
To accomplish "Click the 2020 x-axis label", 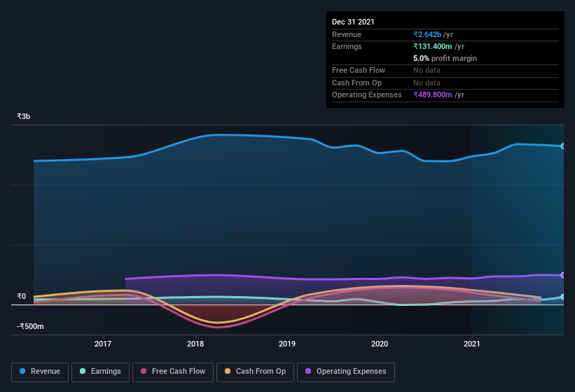I will [x=380, y=344].
